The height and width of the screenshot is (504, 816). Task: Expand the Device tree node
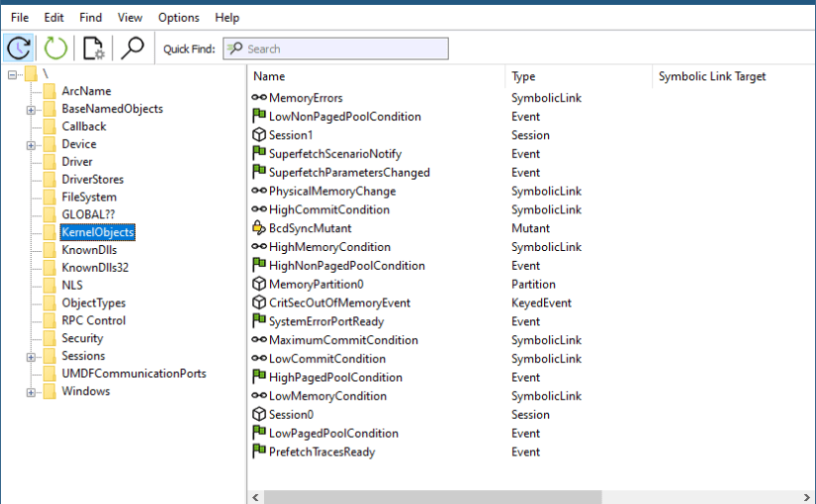click(32, 145)
